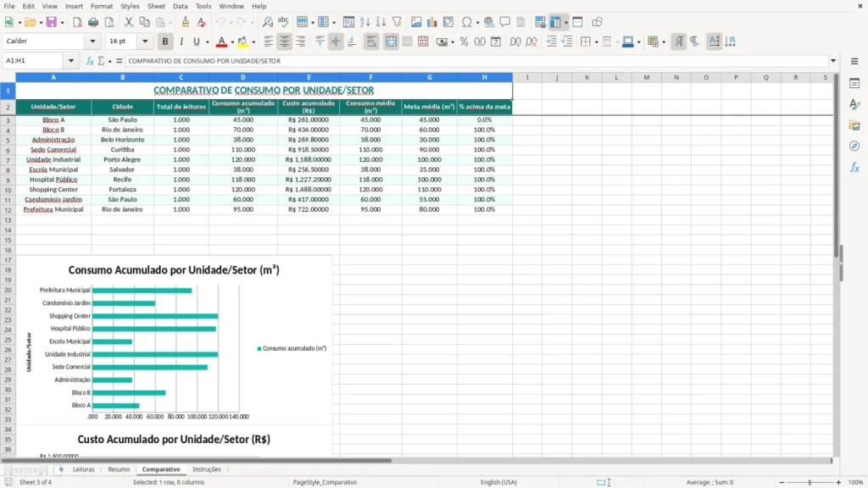Image resolution: width=868 pixels, height=488 pixels.
Task: Open sidebar Properties panel icon
Action: (854, 84)
